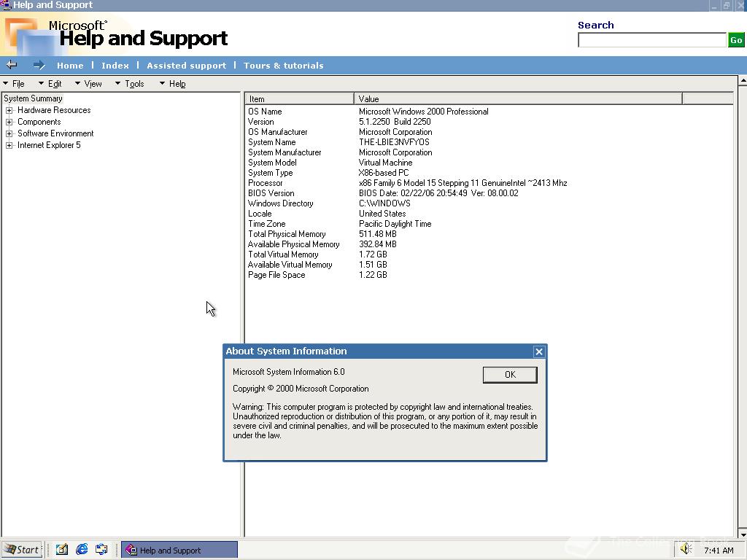Click the Show Desktop quick launch icon
747x560 pixels.
(62, 550)
